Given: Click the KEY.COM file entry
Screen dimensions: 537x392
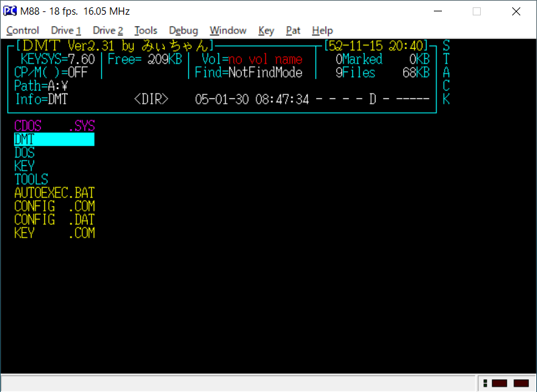Looking at the screenshot, I should [54, 233].
